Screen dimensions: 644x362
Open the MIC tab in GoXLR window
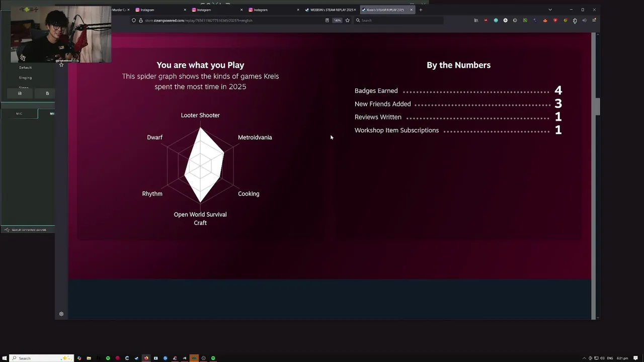click(19, 114)
